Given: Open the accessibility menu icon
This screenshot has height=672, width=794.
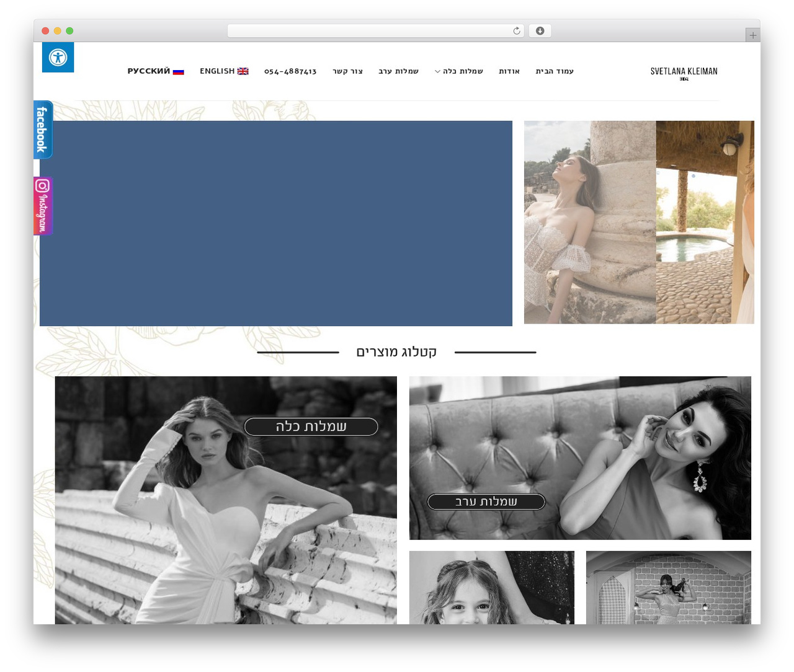Looking at the screenshot, I should (x=58, y=58).
